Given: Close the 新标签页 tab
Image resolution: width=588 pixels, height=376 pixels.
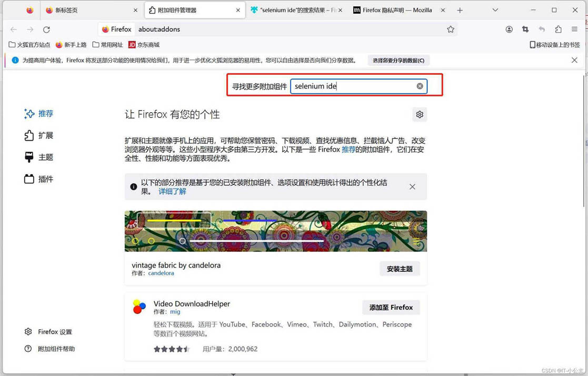Looking at the screenshot, I should coord(135,10).
